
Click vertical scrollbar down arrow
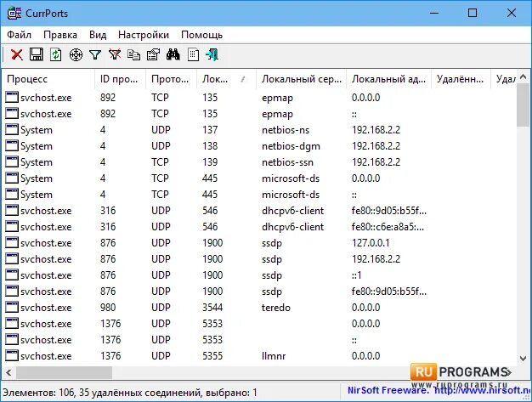tap(524, 359)
